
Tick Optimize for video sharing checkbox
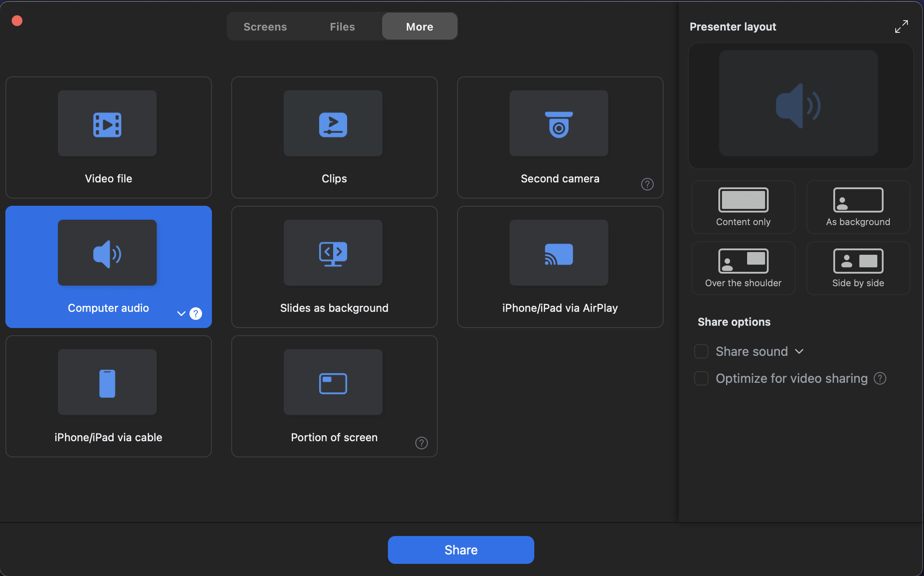[701, 378]
